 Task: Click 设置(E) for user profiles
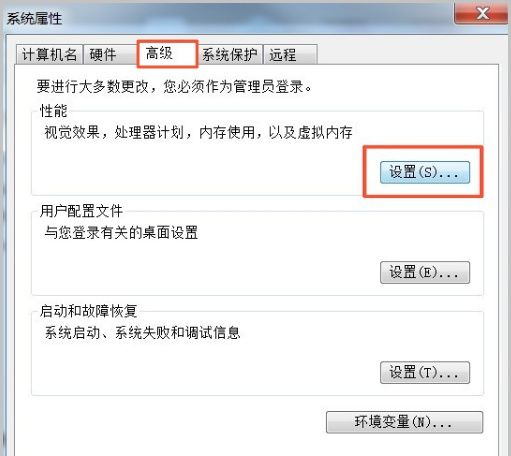tap(425, 272)
